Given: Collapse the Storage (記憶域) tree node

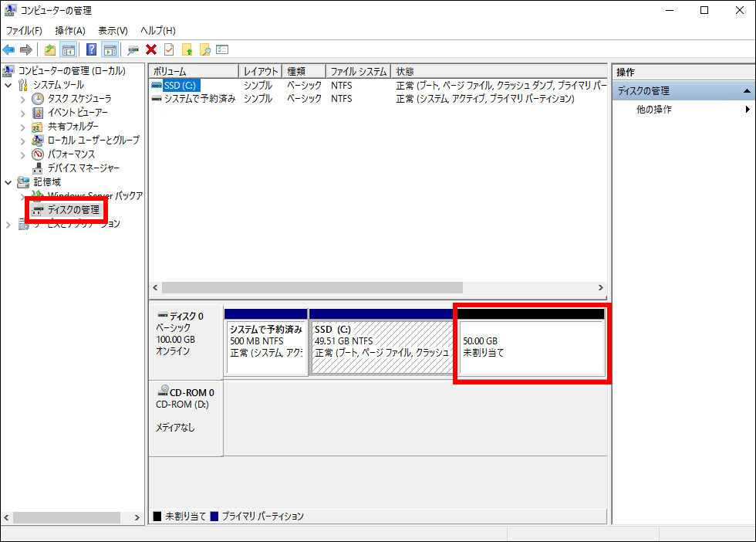Looking at the screenshot, I should click(8, 182).
